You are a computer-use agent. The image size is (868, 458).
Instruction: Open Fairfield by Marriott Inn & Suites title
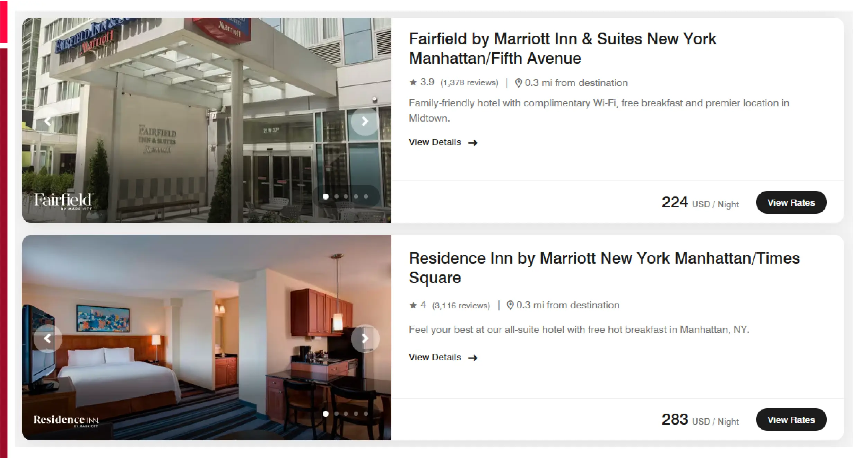tap(563, 49)
